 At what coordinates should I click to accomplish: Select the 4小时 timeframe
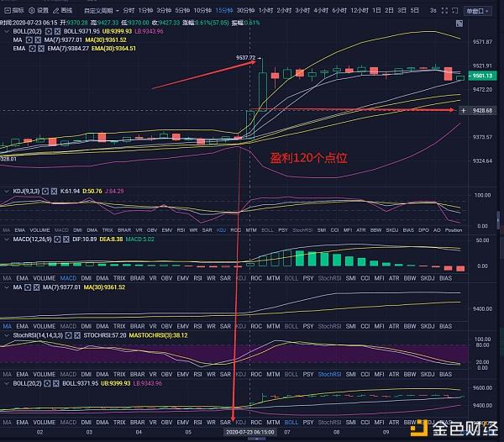[323, 10]
